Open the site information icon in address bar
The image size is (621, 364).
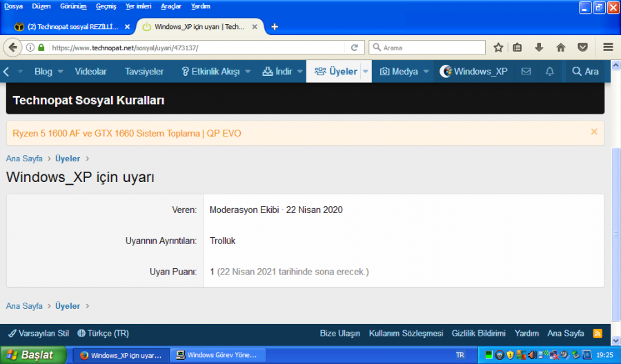pyautogui.click(x=30, y=48)
